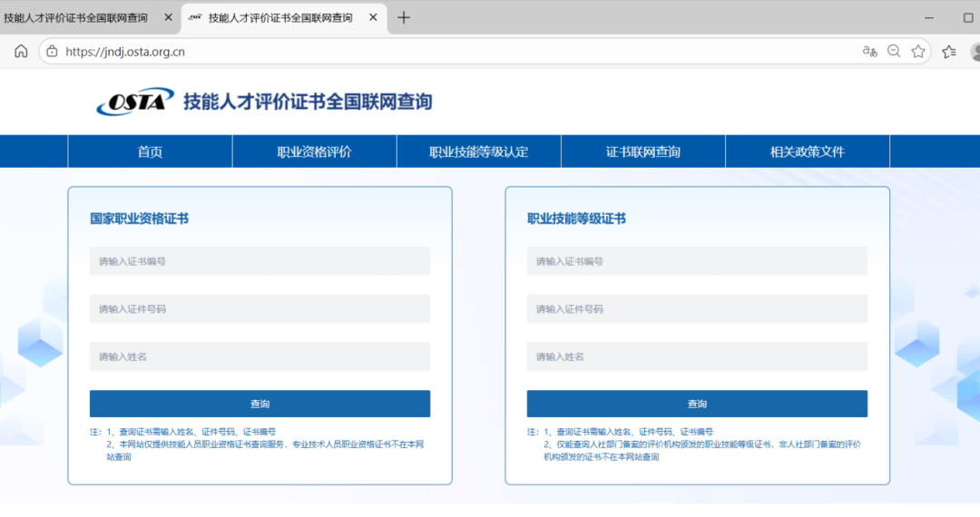The height and width of the screenshot is (517, 980).
Task: Open 证书联网查询 navigation item
Action: (x=642, y=151)
